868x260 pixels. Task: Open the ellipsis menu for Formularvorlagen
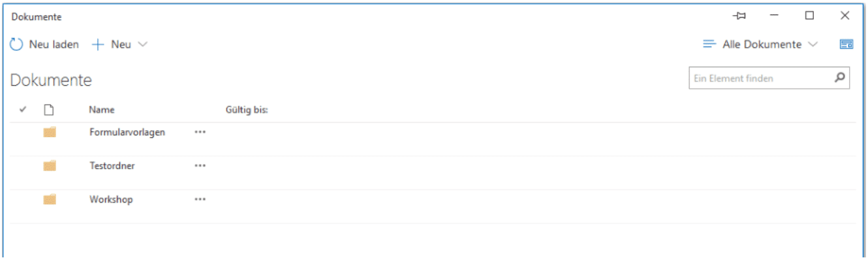(x=200, y=132)
